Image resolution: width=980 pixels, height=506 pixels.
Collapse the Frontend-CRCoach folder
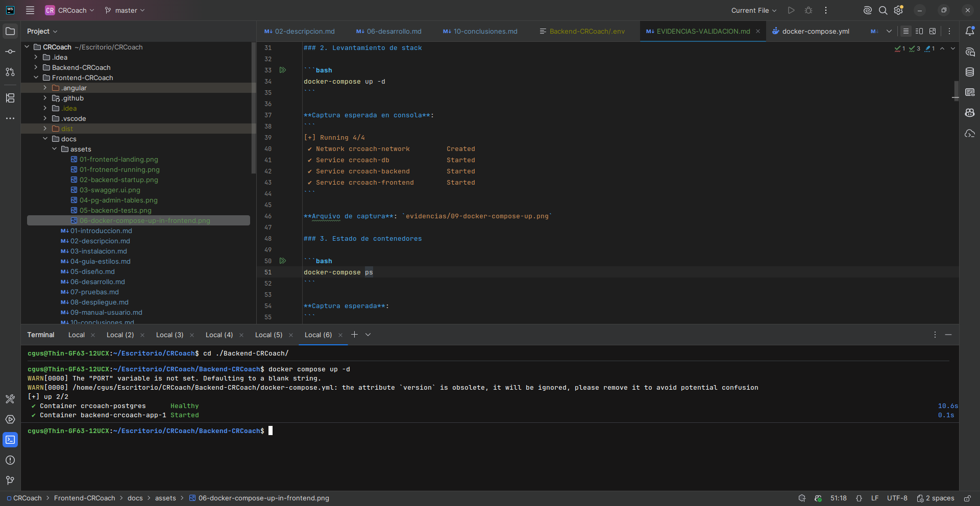click(x=36, y=78)
